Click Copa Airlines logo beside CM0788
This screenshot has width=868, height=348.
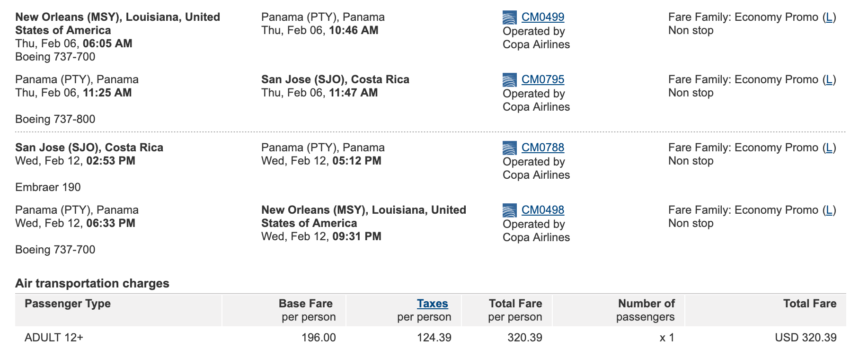(509, 148)
